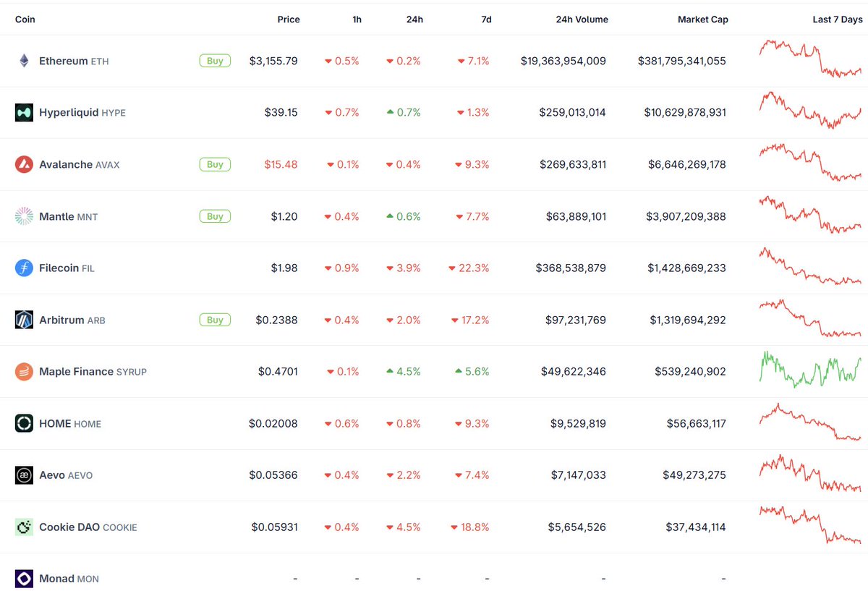868x591 pixels.
Task: Click Filecoin 7d change 22.3%
Action: (x=469, y=268)
